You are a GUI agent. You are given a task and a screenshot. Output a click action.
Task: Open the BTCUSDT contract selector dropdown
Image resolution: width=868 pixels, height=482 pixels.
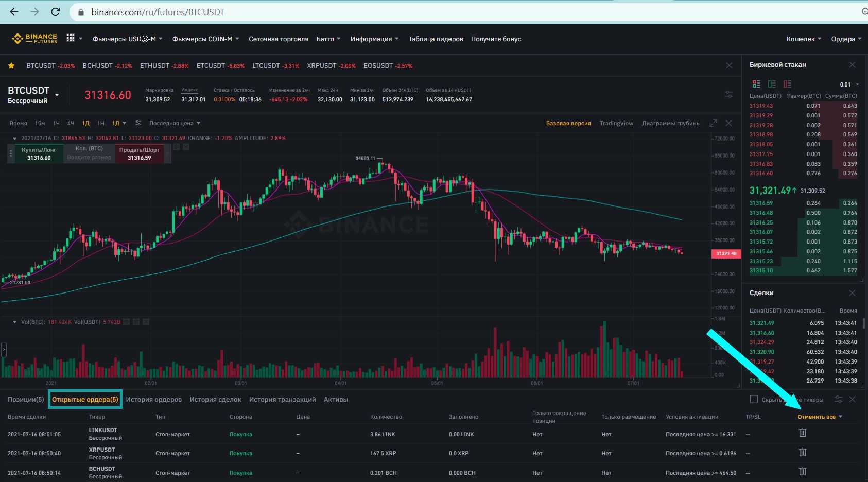tap(57, 95)
